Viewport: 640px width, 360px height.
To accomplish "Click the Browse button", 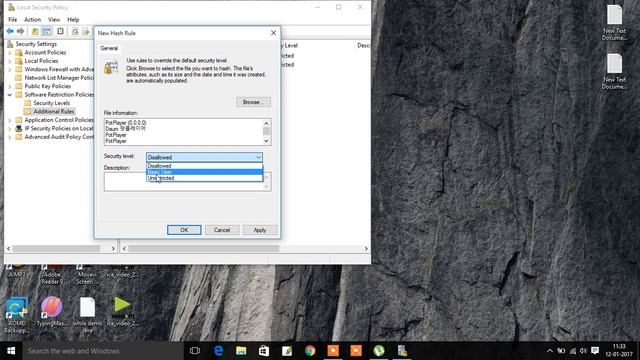I will 253,102.
